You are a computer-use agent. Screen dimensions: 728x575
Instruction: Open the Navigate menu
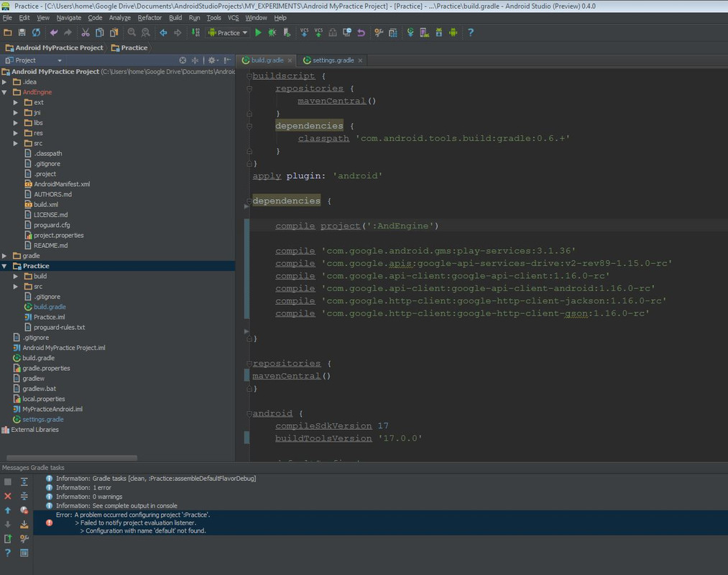pos(69,18)
